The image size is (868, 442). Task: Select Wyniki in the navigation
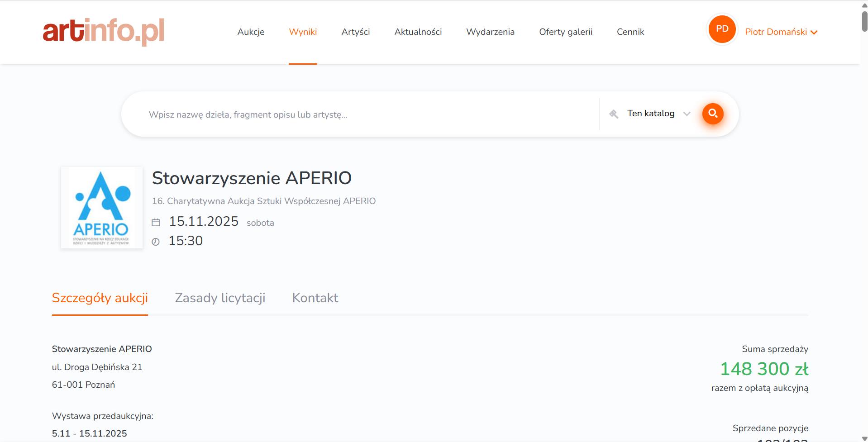tap(303, 32)
